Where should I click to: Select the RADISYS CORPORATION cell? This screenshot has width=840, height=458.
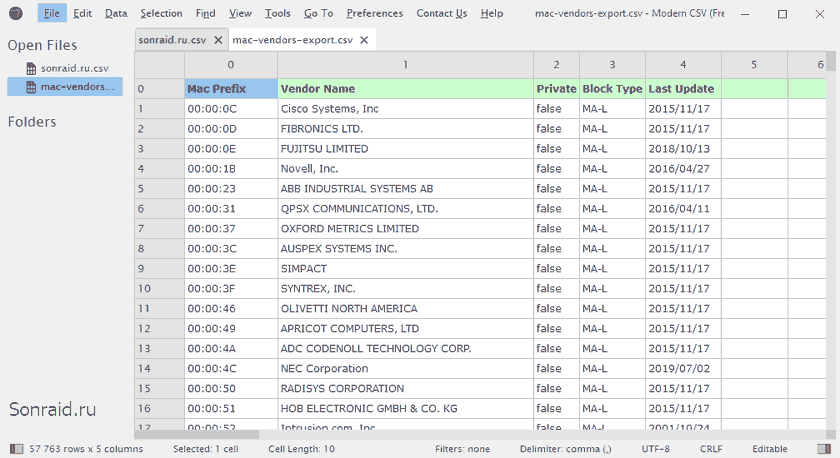pos(406,389)
